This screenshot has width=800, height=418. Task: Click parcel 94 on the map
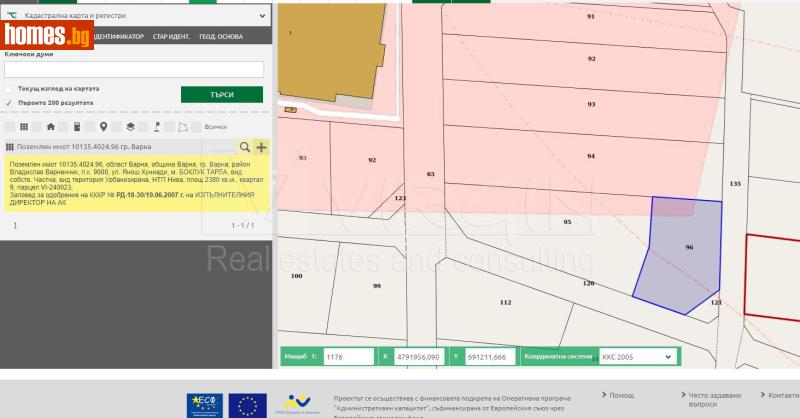point(591,156)
